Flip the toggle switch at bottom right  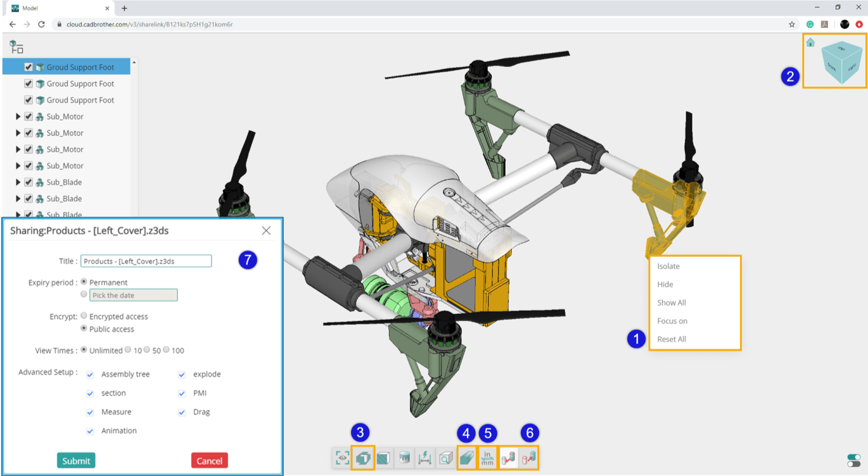click(854, 463)
